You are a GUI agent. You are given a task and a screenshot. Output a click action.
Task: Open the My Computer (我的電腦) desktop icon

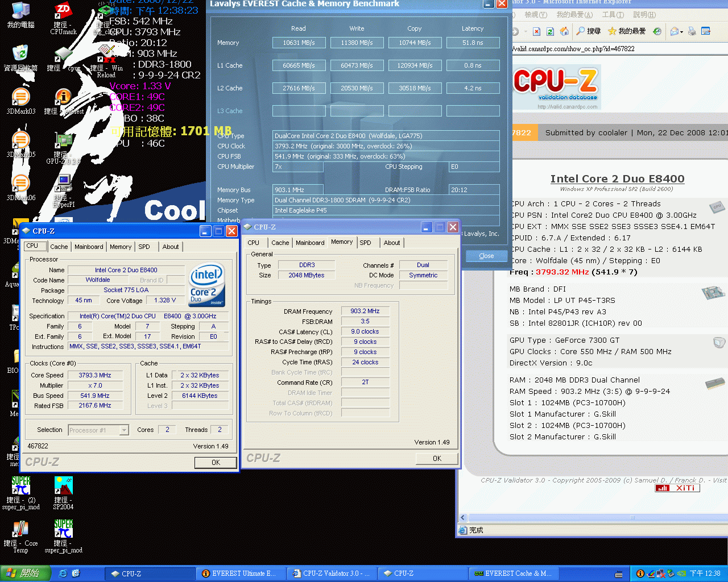[20, 15]
